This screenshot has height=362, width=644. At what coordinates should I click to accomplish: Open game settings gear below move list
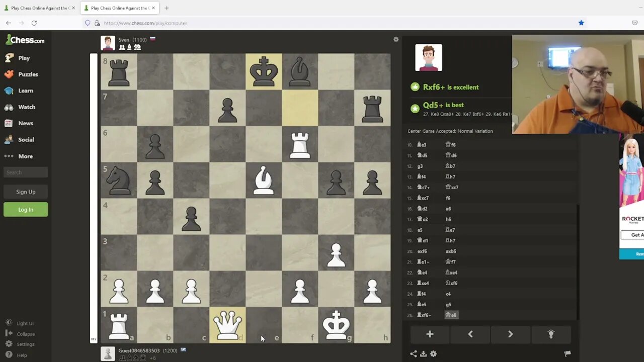pos(433,354)
